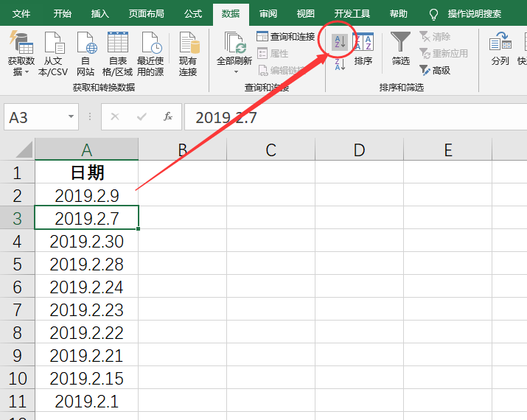527x420 pixels.
Task: Select column A header
Action: [x=87, y=149]
